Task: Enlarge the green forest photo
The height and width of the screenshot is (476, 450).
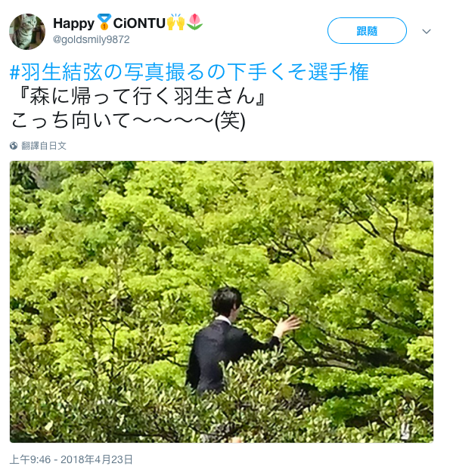Action: coord(222,301)
